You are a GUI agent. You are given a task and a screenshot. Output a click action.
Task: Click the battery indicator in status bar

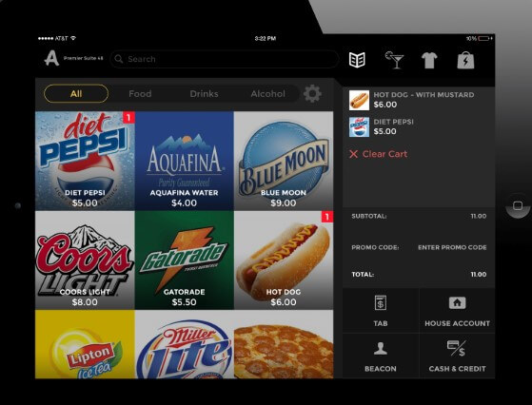484,39
